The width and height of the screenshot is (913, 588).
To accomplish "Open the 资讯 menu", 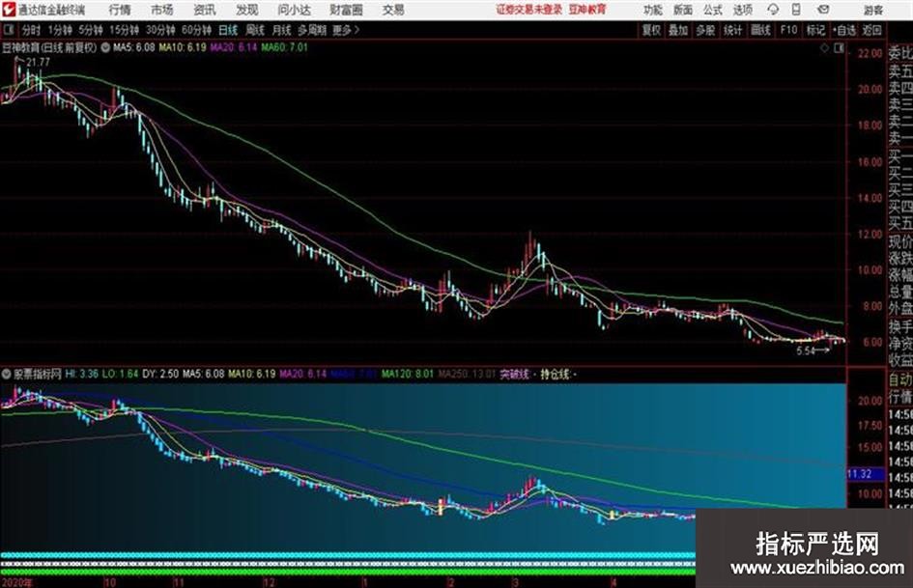I will pyautogui.click(x=205, y=10).
